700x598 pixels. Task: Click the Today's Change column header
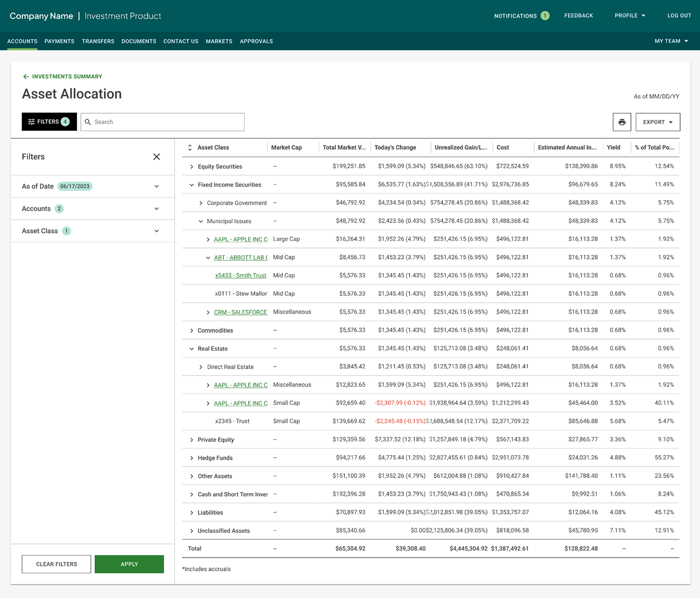point(395,147)
